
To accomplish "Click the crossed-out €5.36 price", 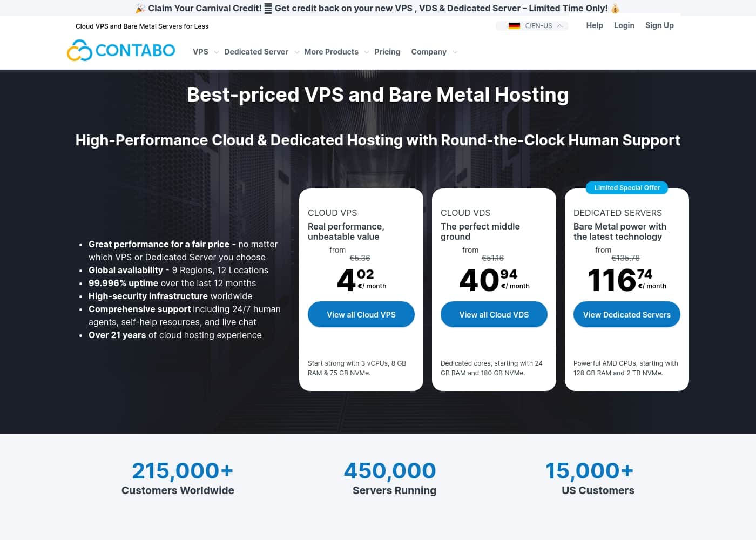I will click(360, 258).
